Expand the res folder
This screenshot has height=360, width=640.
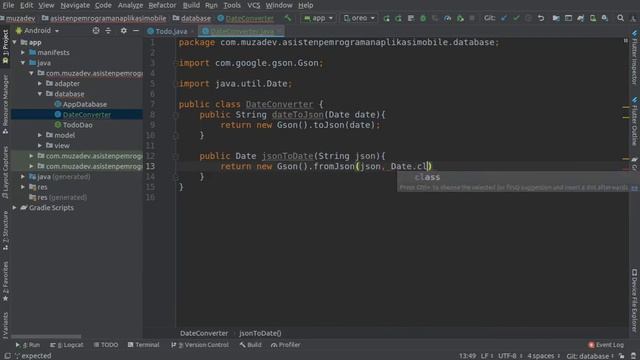click(23, 187)
